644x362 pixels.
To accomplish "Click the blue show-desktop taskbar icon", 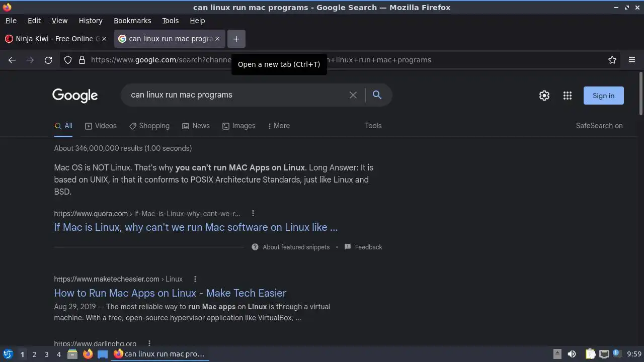I will (x=103, y=354).
